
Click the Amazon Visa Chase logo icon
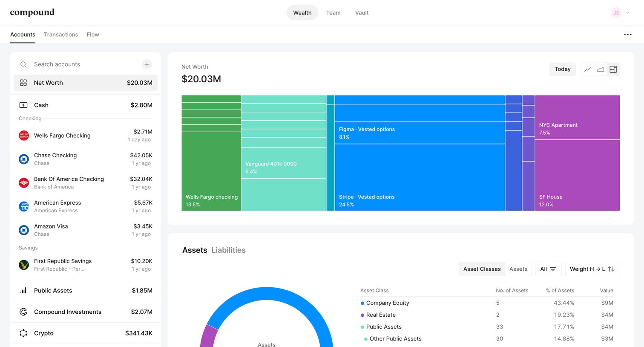coord(24,230)
